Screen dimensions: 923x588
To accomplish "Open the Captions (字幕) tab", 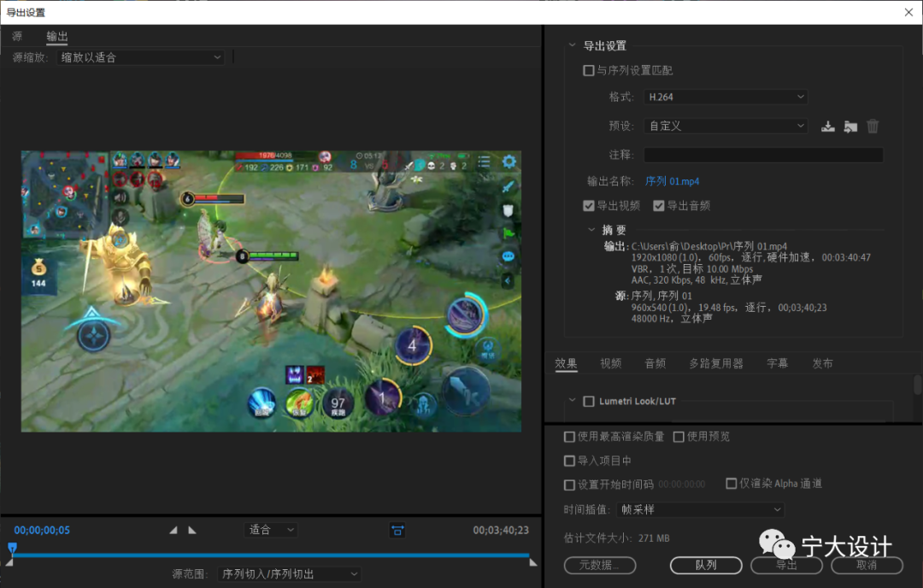I will pyautogui.click(x=777, y=363).
